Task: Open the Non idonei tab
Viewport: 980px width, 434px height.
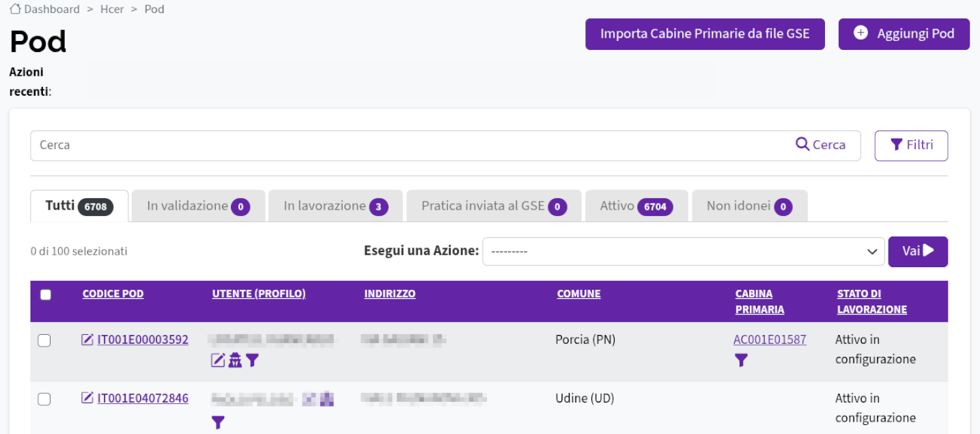Action: click(750, 206)
